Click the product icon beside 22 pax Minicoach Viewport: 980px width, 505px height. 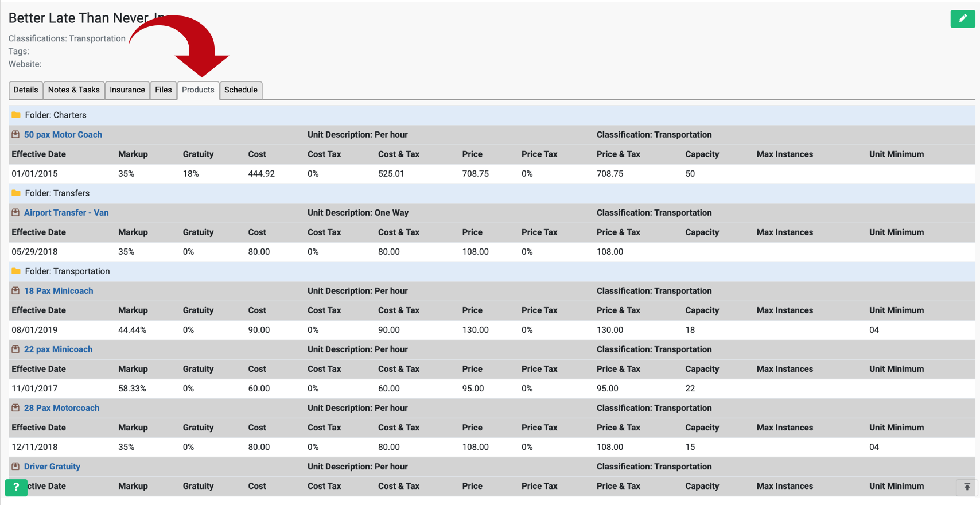(x=15, y=349)
